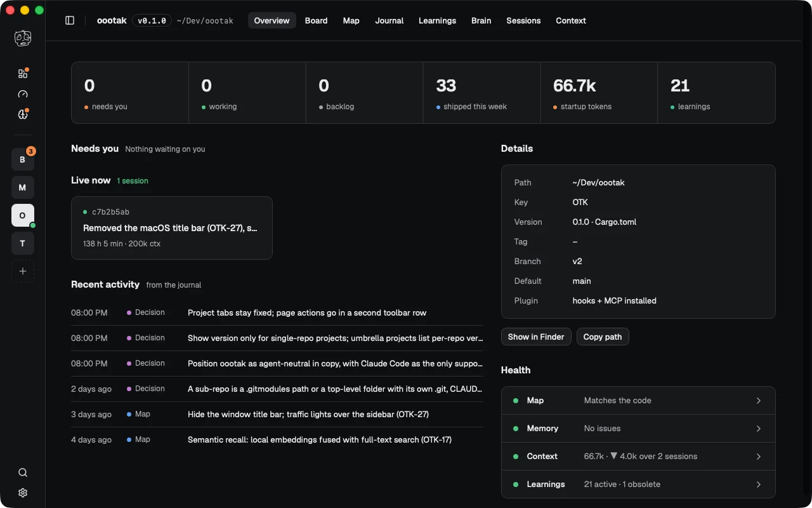812x508 pixels.
Task: Select project O in sidebar
Action: (23, 215)
